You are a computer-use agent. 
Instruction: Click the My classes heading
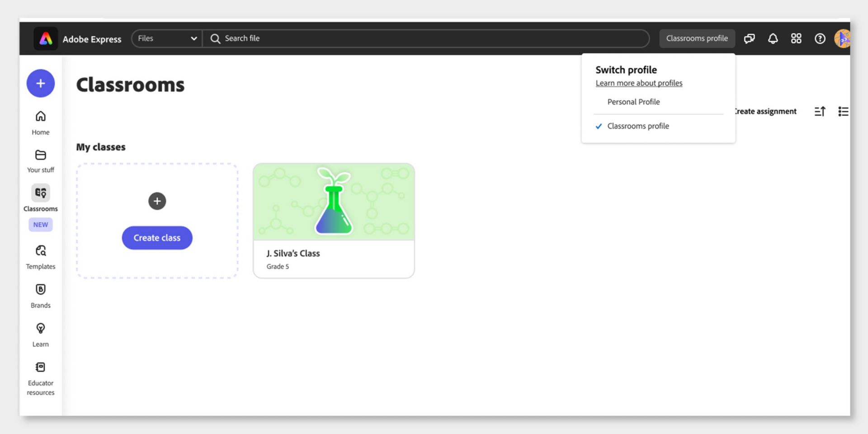pos(101,147)
